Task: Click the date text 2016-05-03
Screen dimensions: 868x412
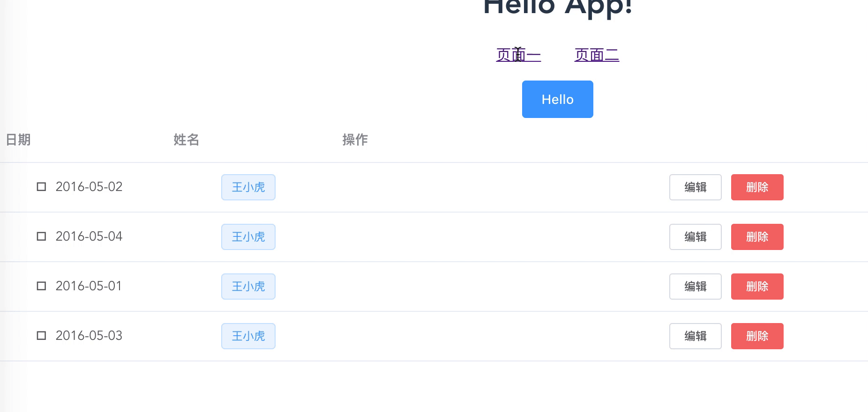Action: [89, 336]
